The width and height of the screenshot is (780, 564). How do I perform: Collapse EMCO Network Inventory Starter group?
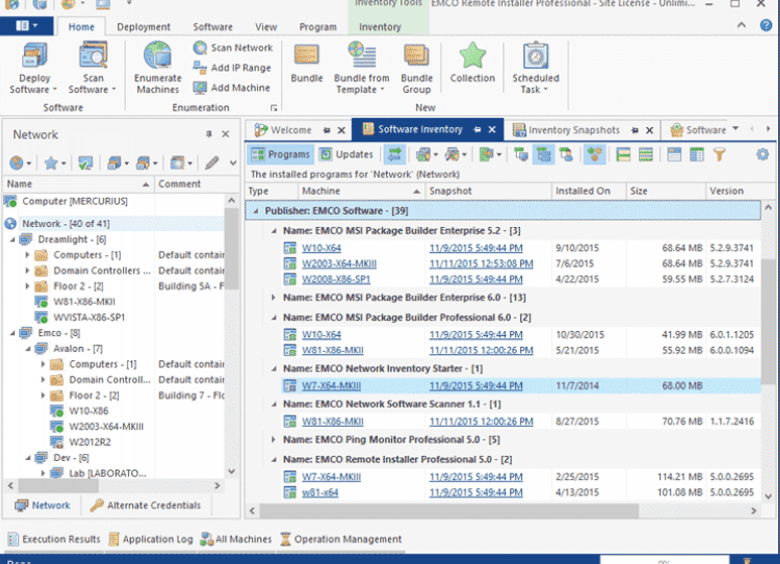[274, 369]
